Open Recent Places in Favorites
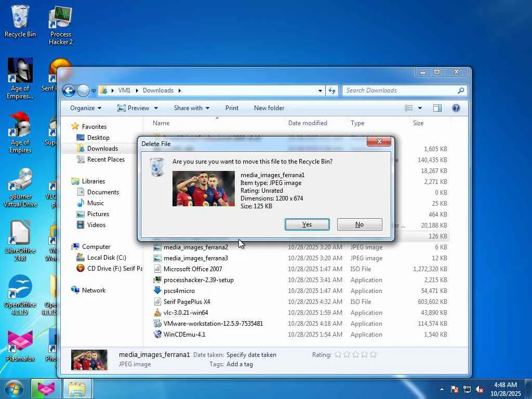Image resolution: width=532 pixels, height=399 pixels. [x=101, y=159]
